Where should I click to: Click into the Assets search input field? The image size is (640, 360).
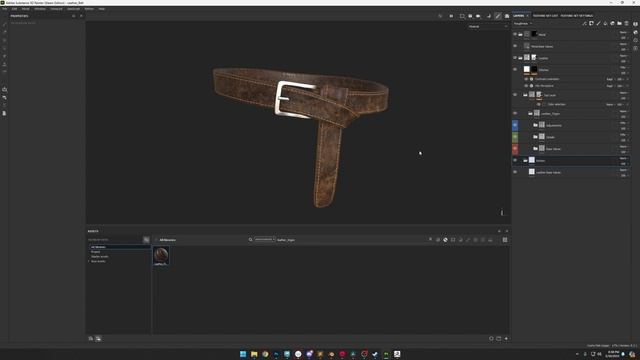[351, 240]
